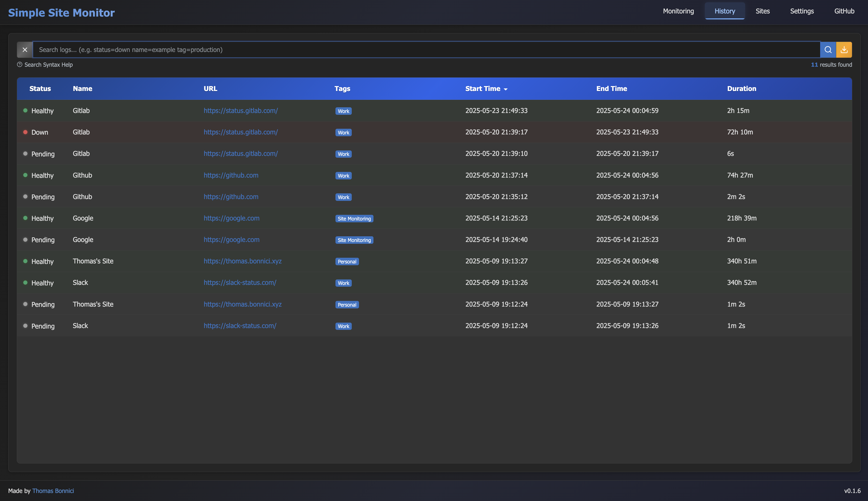Sort by the Status column header
868x501 pixels.
pos(40,89)
